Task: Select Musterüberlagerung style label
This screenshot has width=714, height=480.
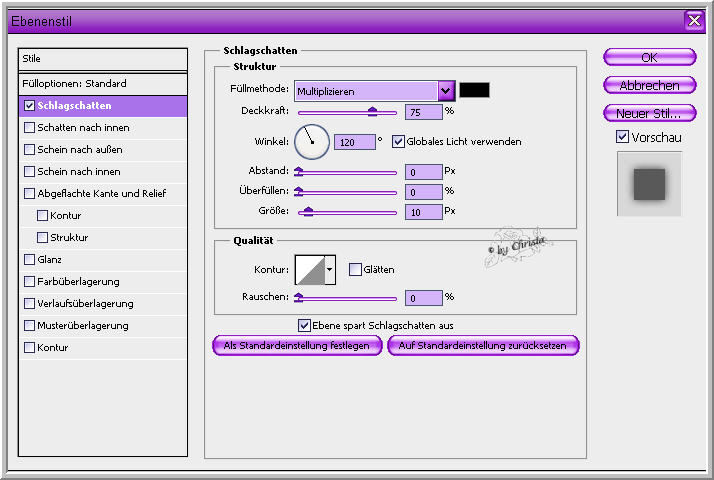Action: [83, 326]
